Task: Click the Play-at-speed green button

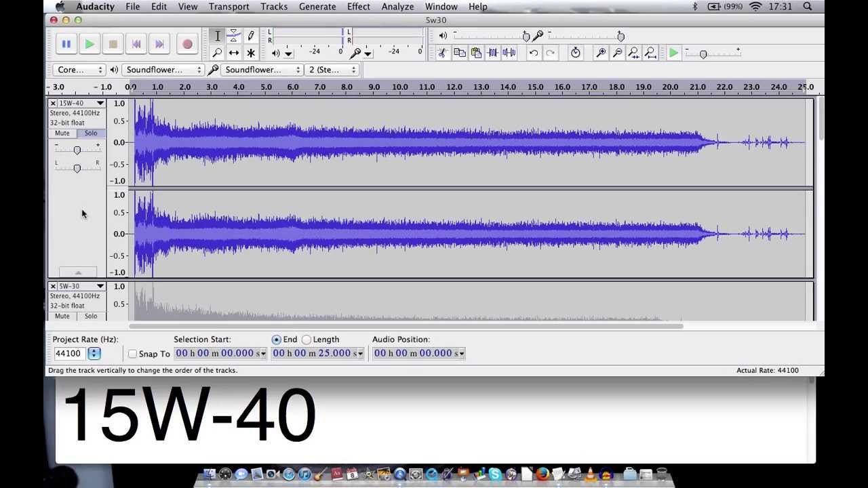Action: click(673, 53)
